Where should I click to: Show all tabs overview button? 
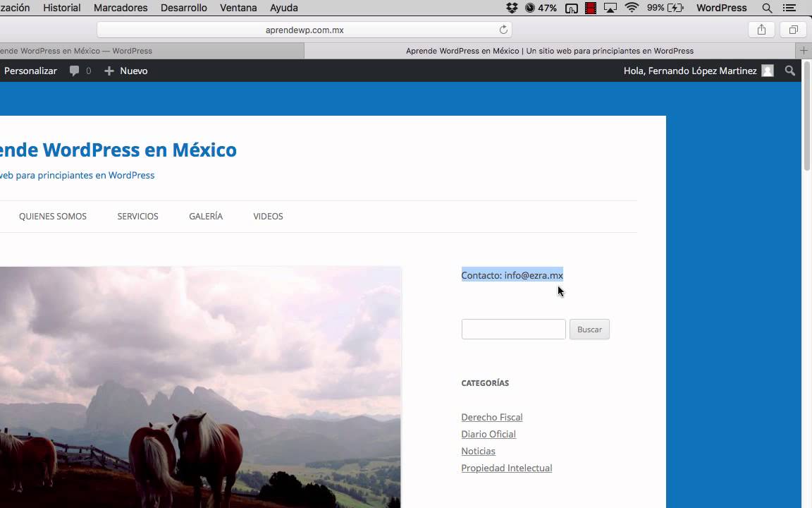pos(794,30)
